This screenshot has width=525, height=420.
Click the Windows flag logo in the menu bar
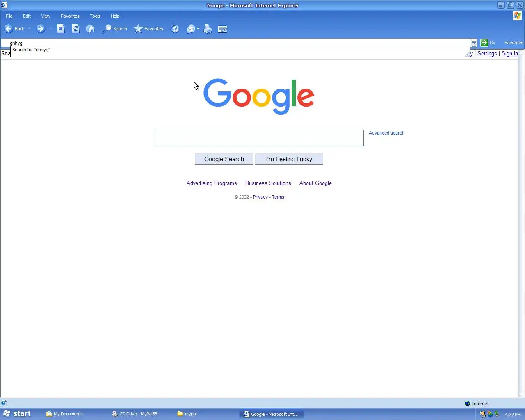pos(517,16)
